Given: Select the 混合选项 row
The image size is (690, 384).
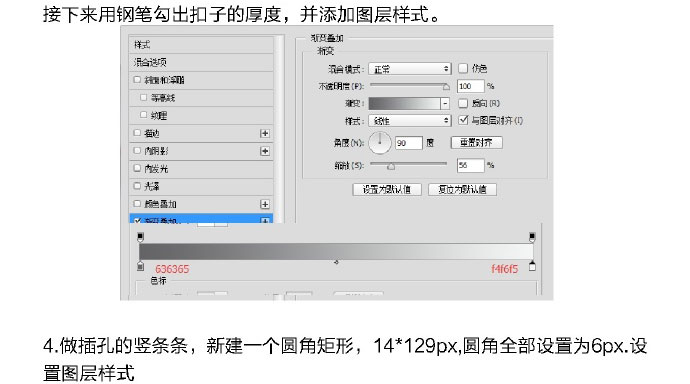Looking at the screenshot, I should coord(201,62).
